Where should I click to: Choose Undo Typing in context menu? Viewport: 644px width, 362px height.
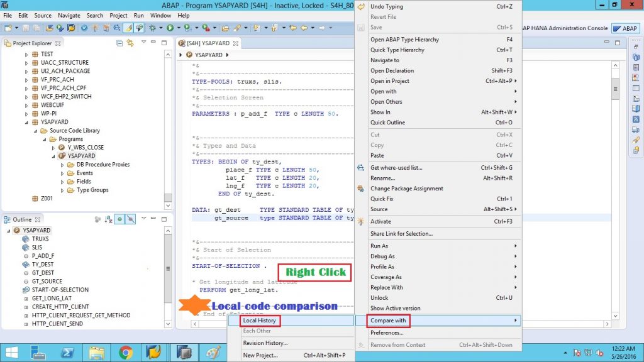click(438, 6)
